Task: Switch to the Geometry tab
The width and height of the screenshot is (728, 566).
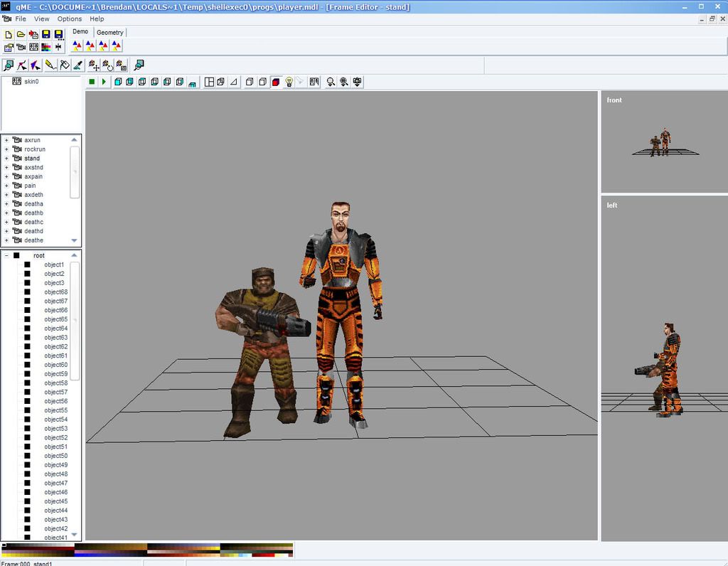Action: pyautogui.click(x=110, y=33)
